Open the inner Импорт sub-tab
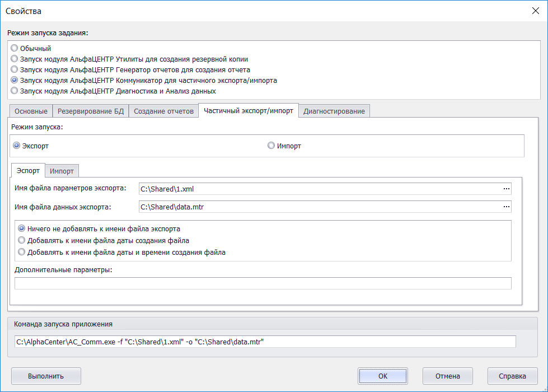 (x=62, y=171)
